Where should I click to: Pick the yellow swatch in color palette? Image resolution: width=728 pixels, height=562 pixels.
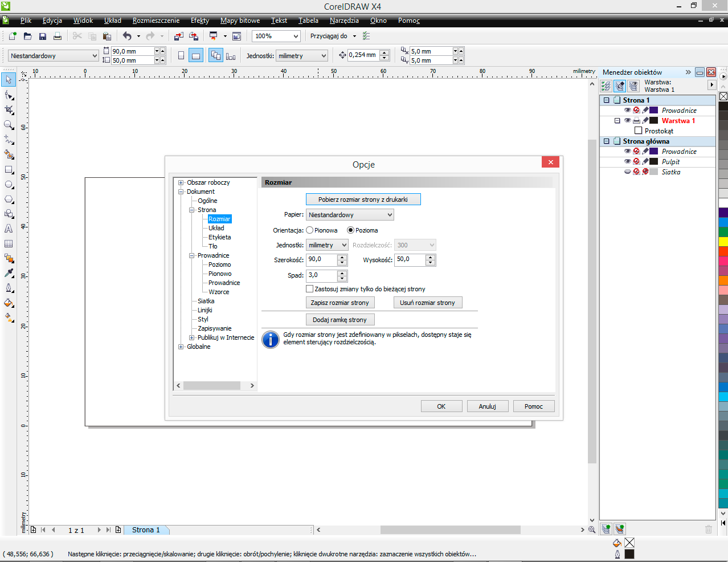click(x=723, y=242)
